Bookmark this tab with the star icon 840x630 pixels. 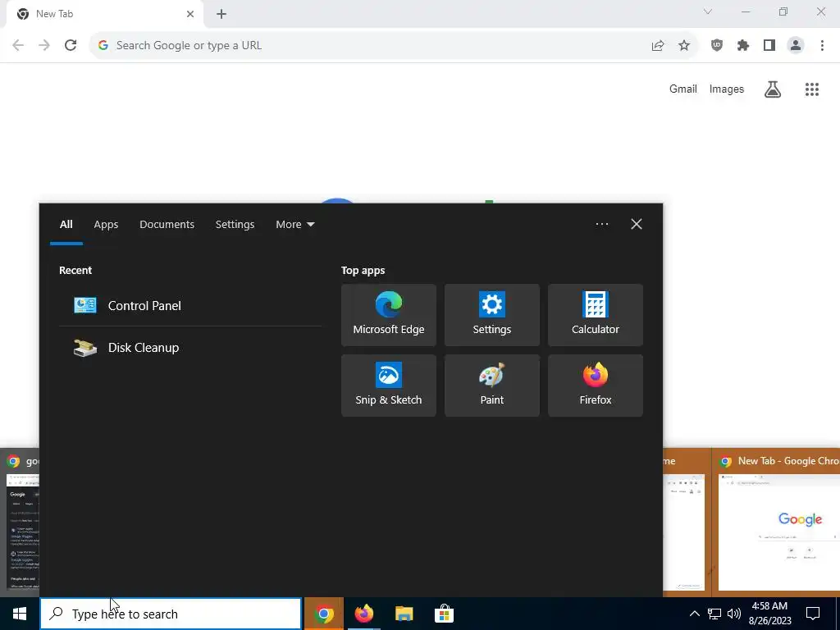pyautogui.click(x=684, y=46)
